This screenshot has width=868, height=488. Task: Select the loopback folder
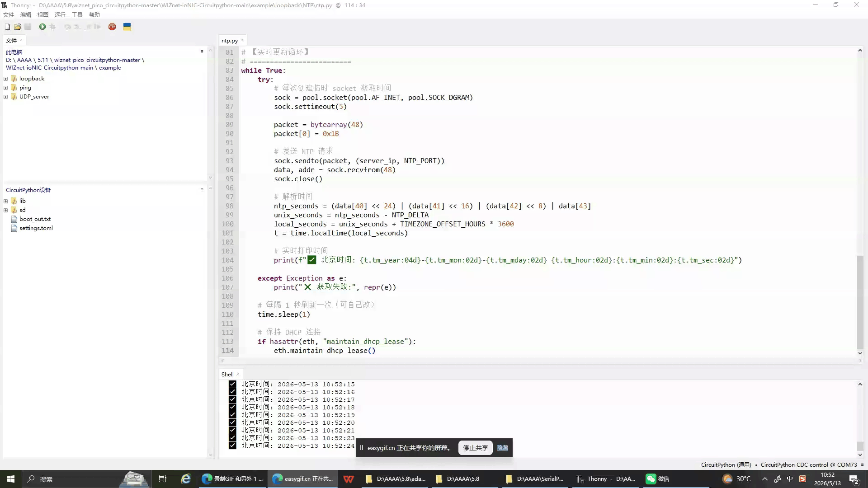tap(32, 79)
